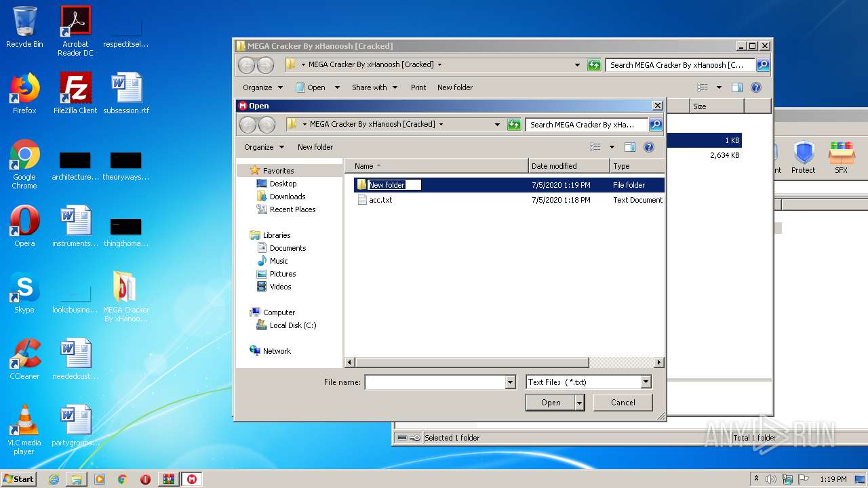Screen dimensions: 868x488
Task: Click Organize in the Explorer window toolbar
Action: coord(262,87)
